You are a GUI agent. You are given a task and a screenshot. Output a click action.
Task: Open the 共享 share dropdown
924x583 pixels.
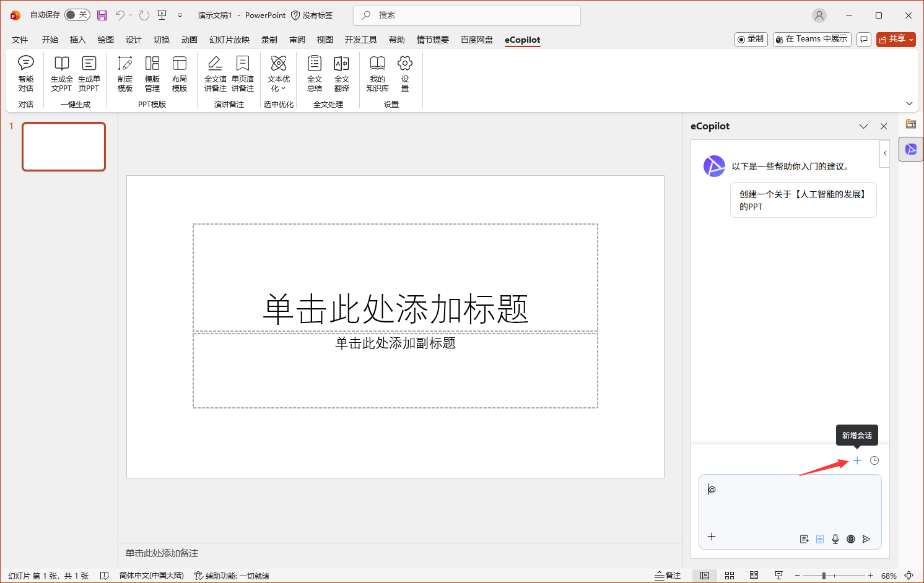896,39
